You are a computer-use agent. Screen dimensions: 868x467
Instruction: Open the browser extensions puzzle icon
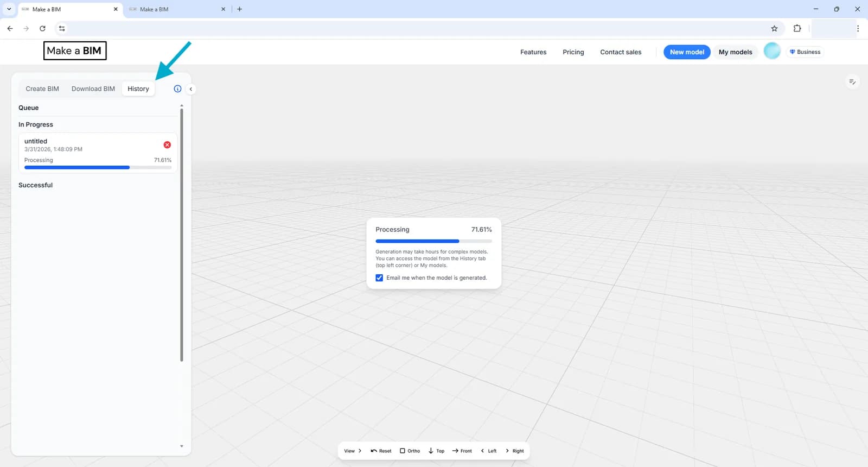click(797, 28)
